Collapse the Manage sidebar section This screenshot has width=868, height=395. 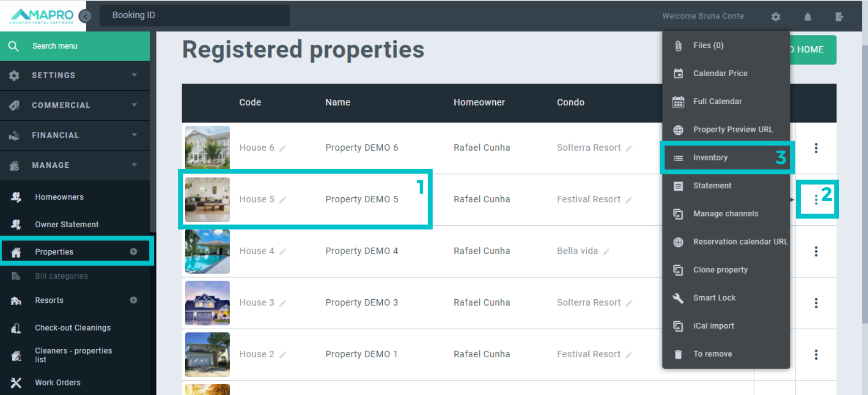pyautogui.click(x=75, y=165)
